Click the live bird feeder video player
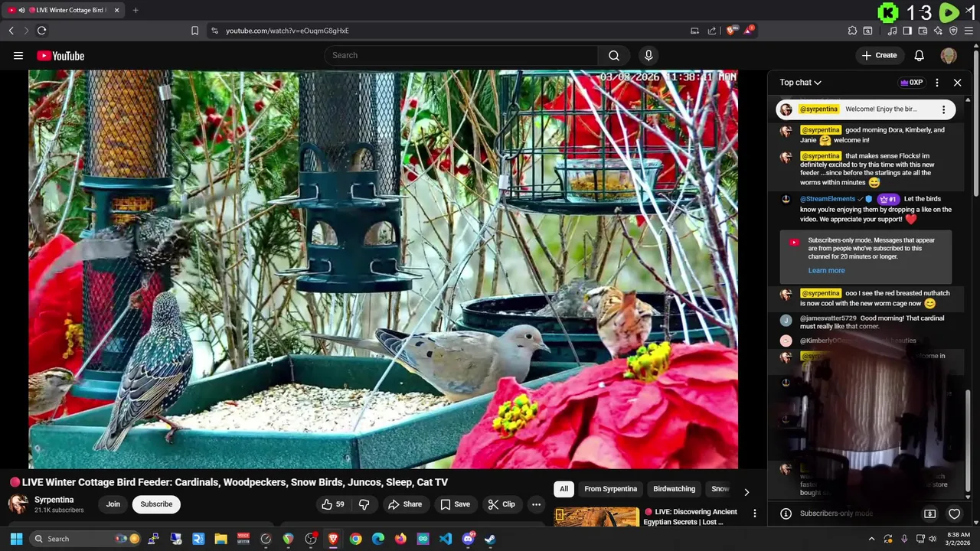Viewport: 980px width, 551px height. pos(383,269)
